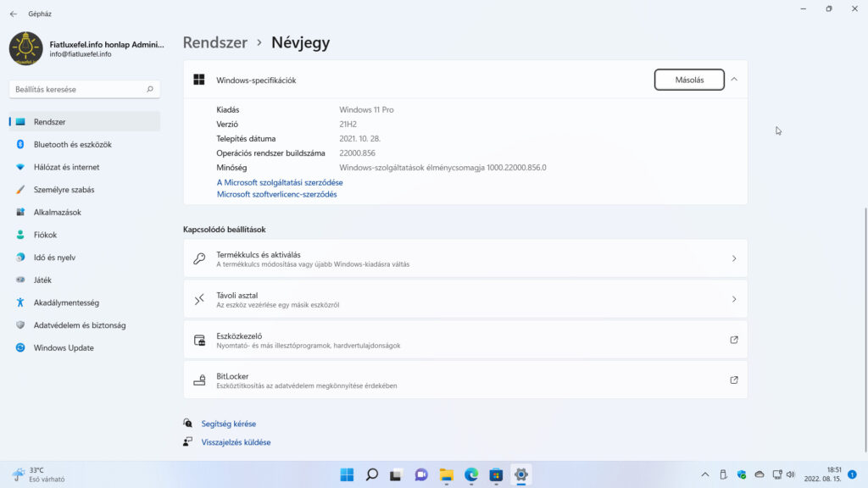
Task: Go to Személyre szabás
Action: [85, 190]
